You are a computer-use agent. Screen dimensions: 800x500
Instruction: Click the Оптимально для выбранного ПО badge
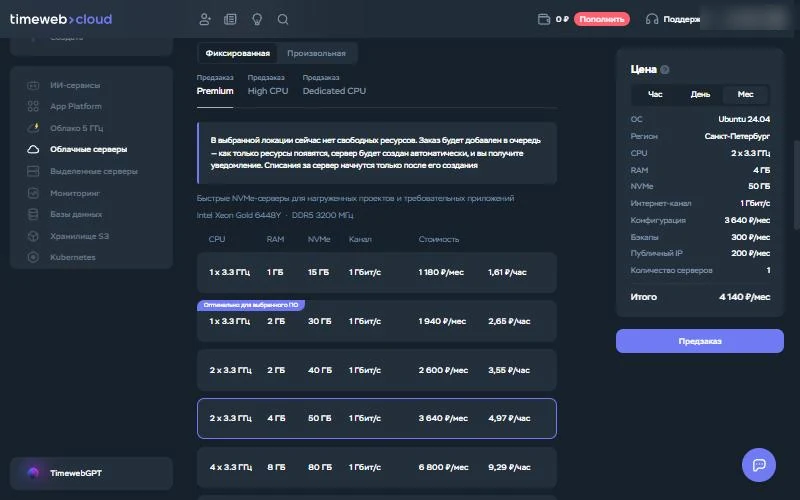(x=251, y=305)
